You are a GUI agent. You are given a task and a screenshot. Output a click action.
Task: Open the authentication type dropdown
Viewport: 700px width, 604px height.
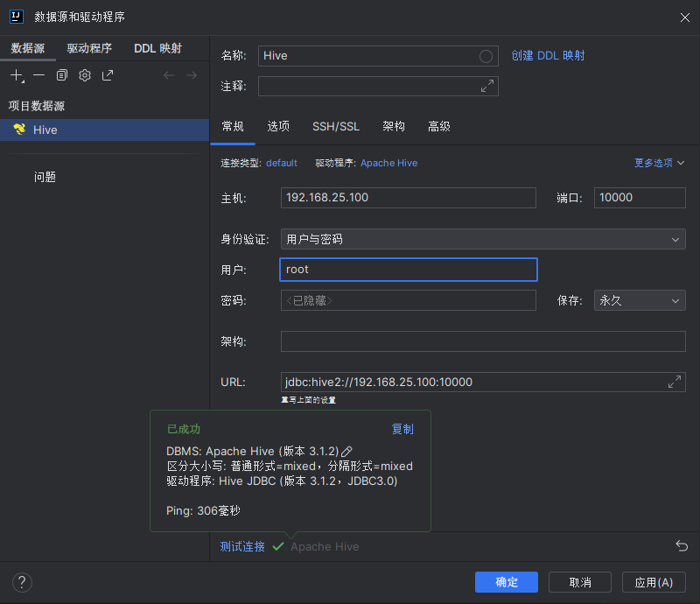click(x=482, y=240)
